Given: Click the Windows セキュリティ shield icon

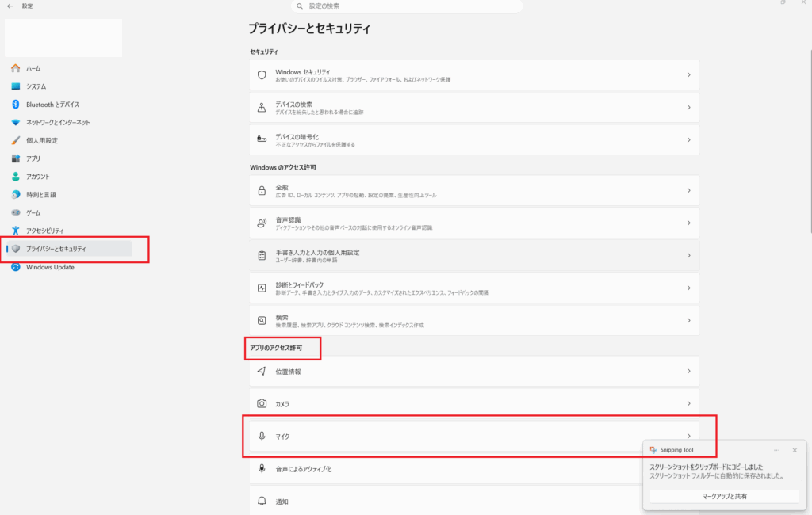Looking at the screenshot, I should 262,74.
